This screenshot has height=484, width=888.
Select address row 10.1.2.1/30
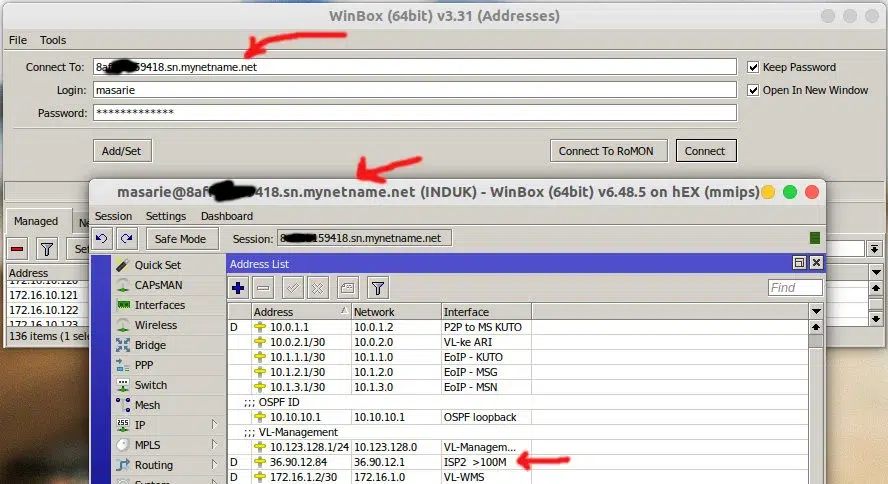pos(518,372)
